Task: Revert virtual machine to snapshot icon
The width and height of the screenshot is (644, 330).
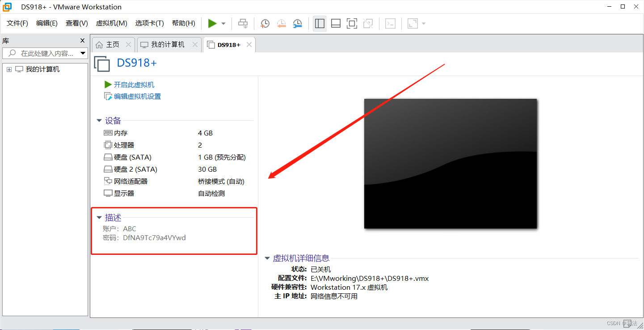Action: pyautogui.click(x=281, y=23)
